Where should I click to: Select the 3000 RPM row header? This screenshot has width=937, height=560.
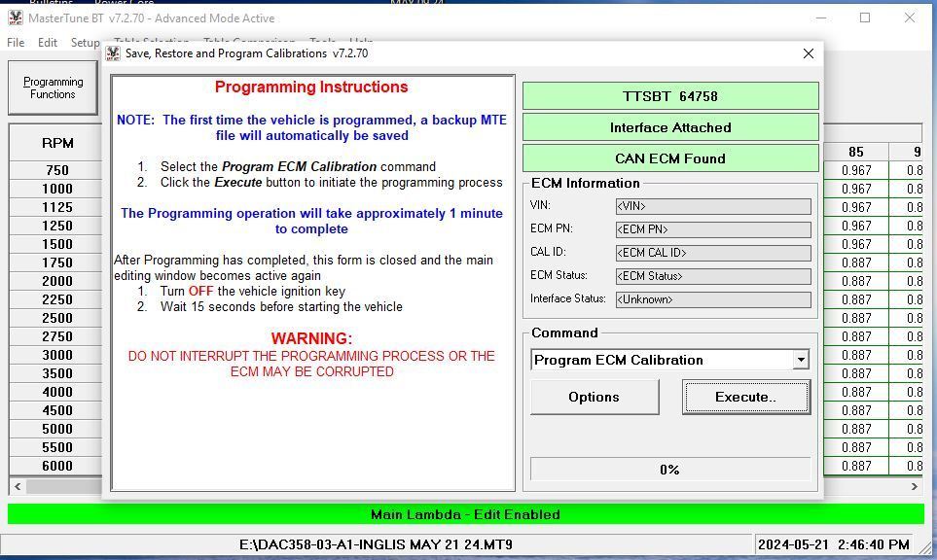tap(56, 355)
